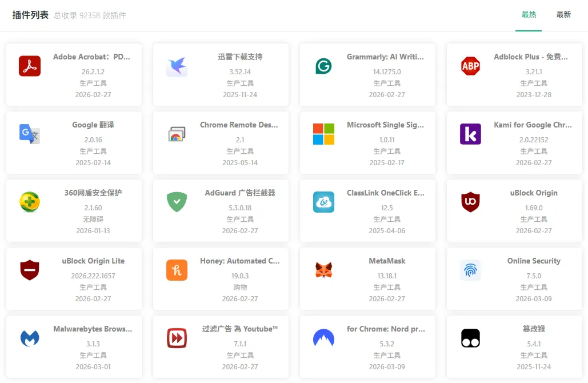Click the 总收录 92358 款插件 count text
Screen dimensions: 588x383
coord(90,15)
